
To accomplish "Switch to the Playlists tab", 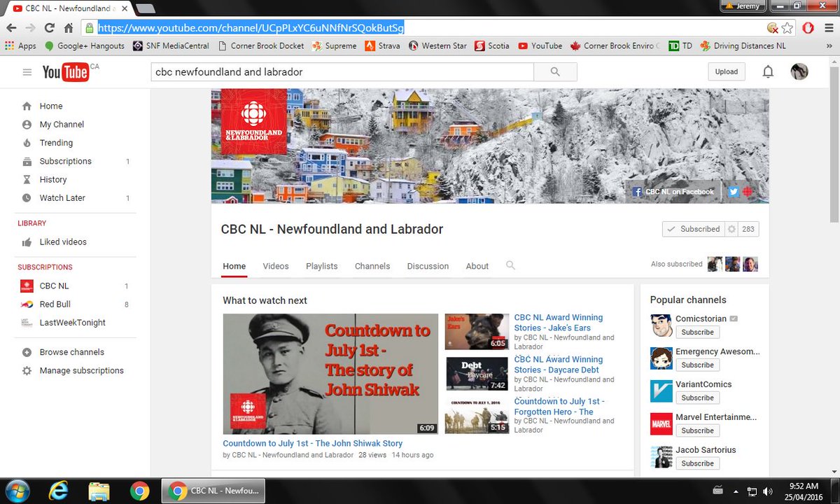I will 321,266.
